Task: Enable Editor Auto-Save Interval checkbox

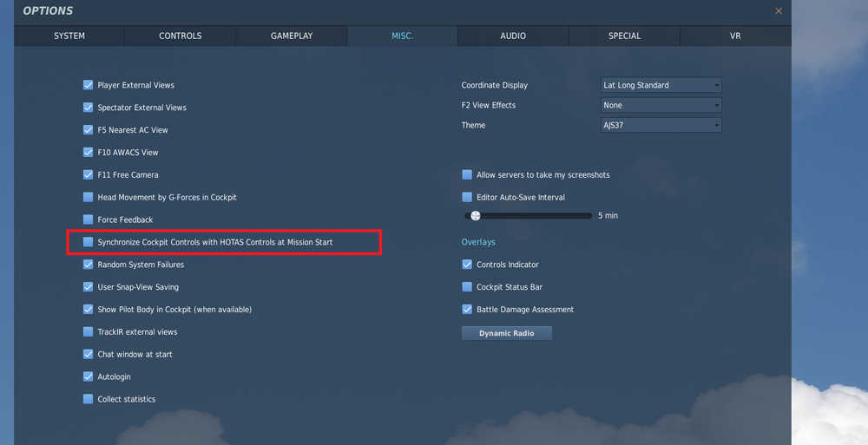Action: pyautogui.click(x=467, y=197)
